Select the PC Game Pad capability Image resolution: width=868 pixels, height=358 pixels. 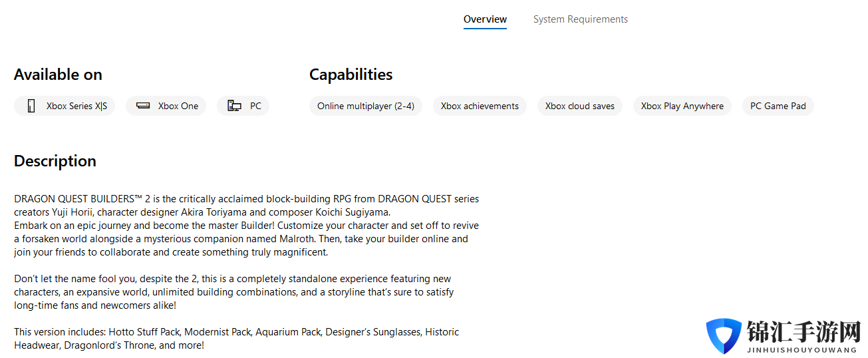point(778,106)
